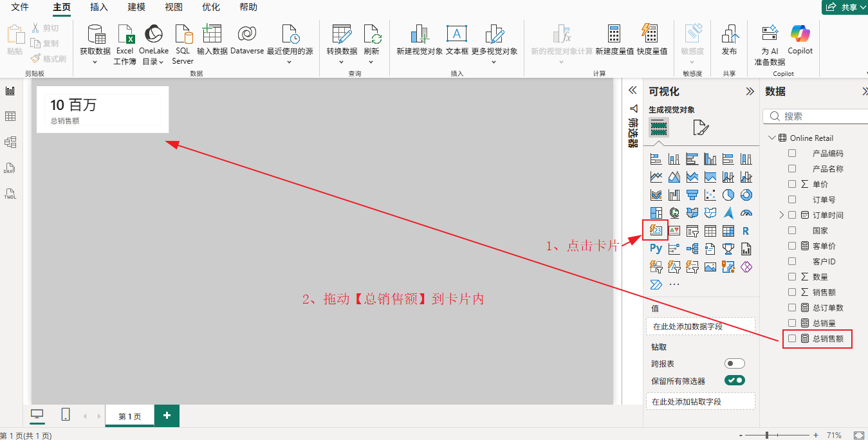
Task: Open the 文件 menu
Action: [x=20, y=7]
